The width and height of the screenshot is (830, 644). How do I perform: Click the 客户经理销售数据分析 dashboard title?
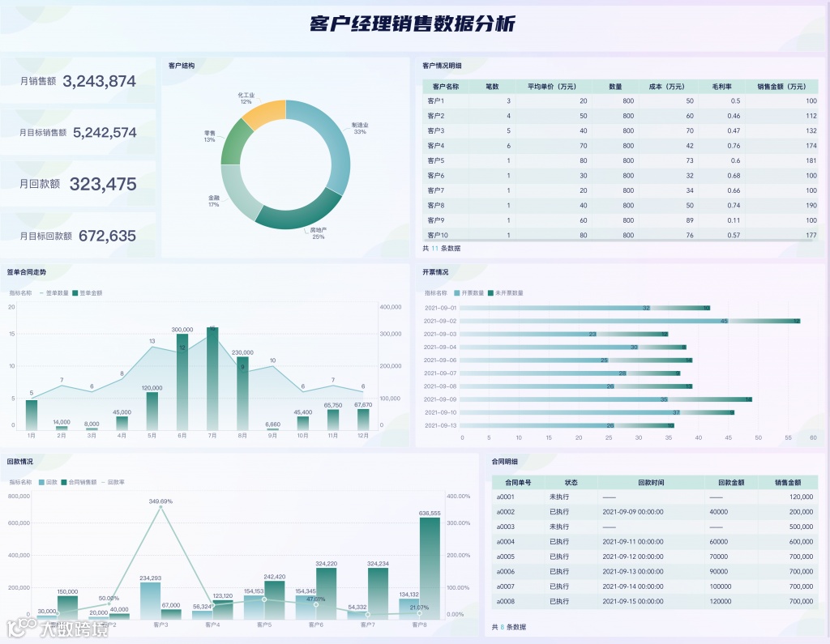(413, 24)
